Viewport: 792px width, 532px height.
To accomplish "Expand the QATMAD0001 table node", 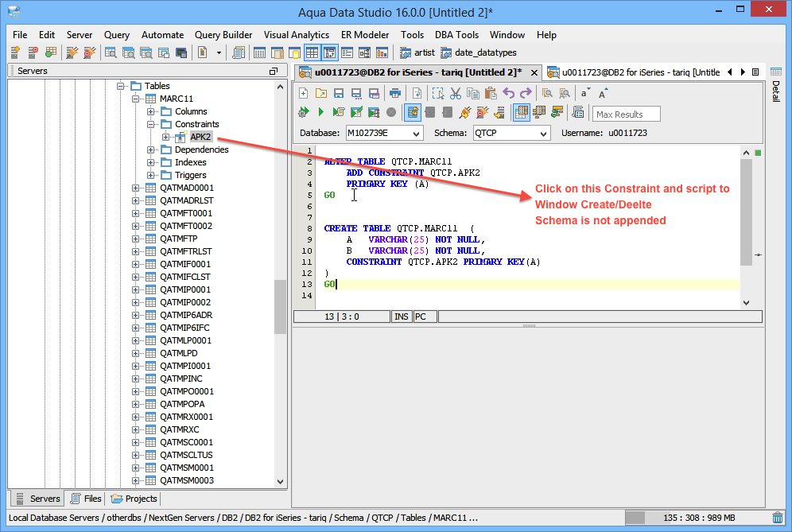I will pos(135,188).
